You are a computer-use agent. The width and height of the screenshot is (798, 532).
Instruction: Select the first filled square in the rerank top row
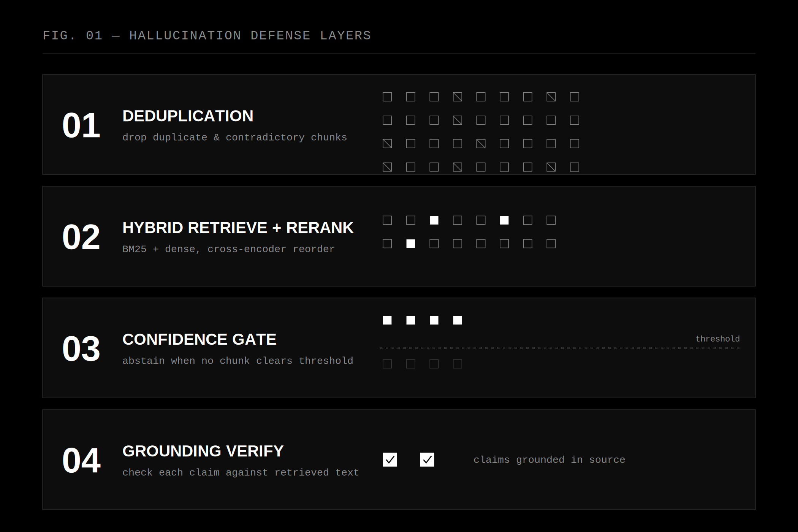[x=434, y=220]
